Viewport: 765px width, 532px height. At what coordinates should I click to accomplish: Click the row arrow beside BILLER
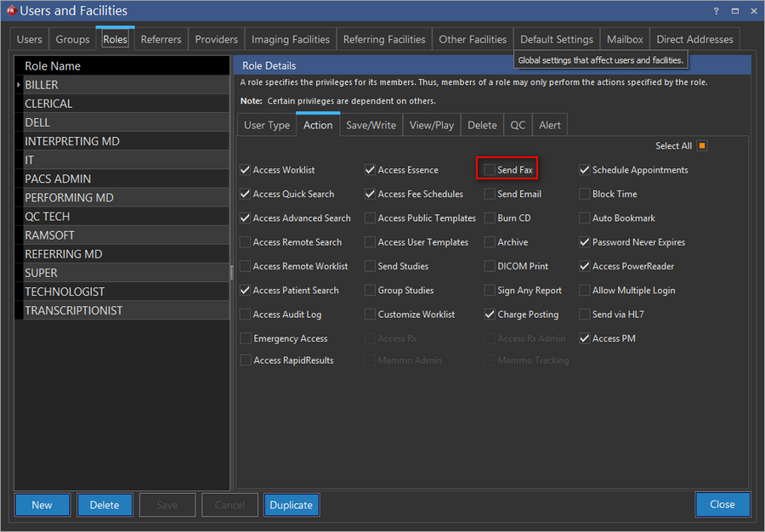click(x=19, y=85)
